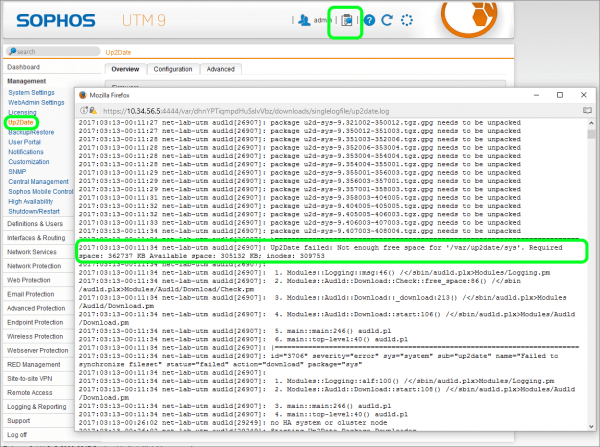Click the 'no HA system or cluster node' log line

(x=233, y=423)
